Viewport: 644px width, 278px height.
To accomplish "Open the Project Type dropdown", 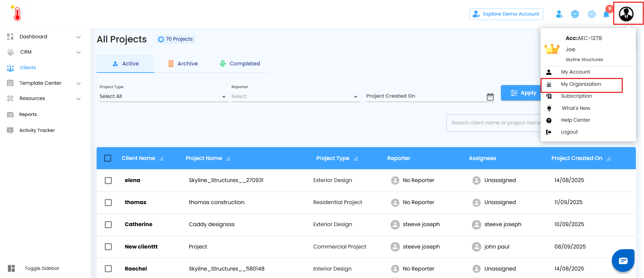I will pyautogui.click(x=163, y=97).
